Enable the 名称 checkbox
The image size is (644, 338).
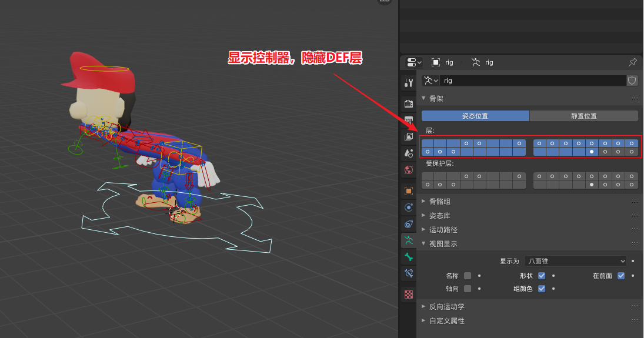[x=468, y=276]
